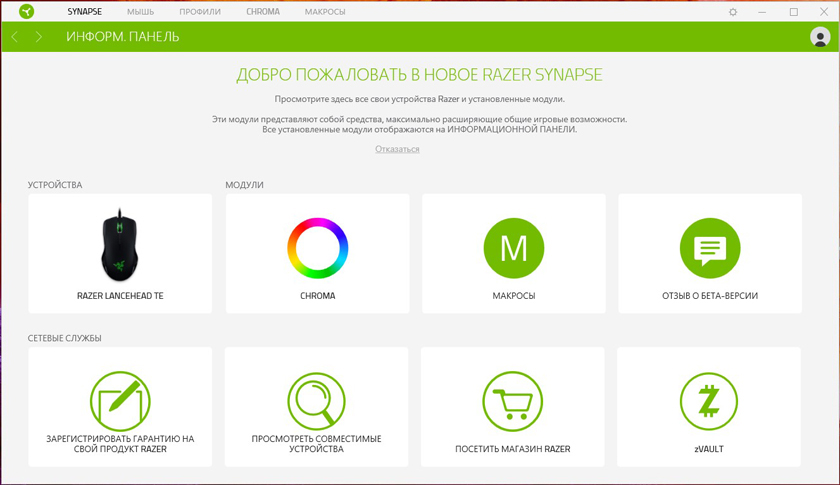Click ПОСЕТИТЬ МАГАЗИН RAZER text

point(513,449)
